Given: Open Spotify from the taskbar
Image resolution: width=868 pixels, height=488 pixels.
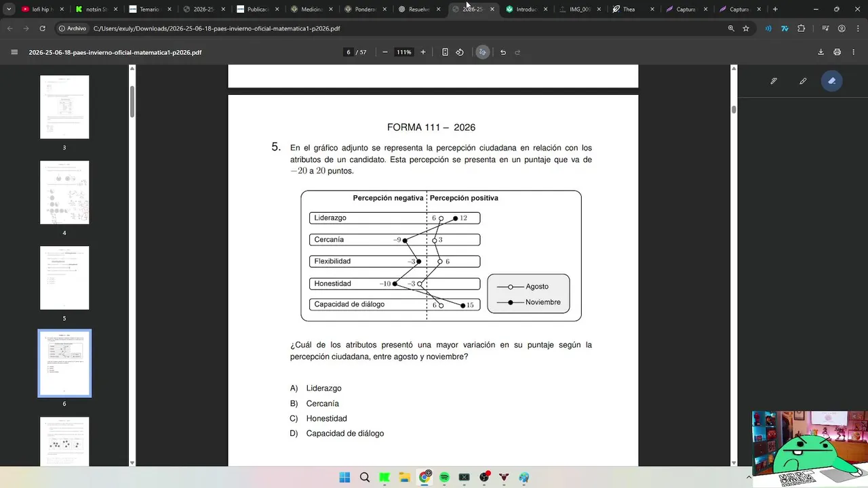Looking at the screenshot, I should click(x=444, y=477).
